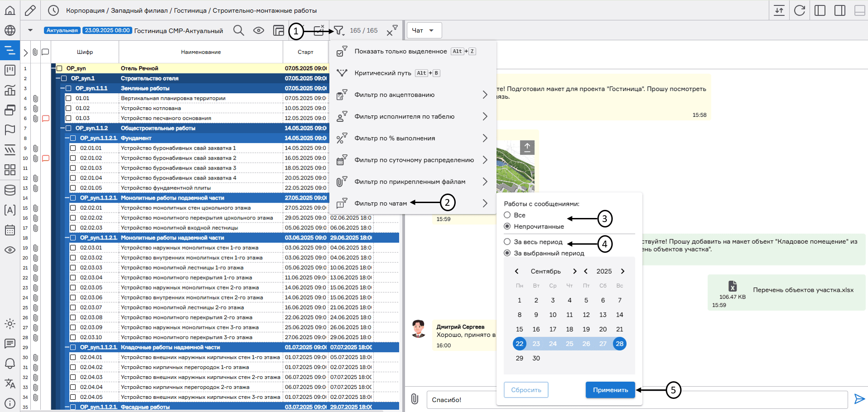Click the search magnifier icon
The width and height of the screenshot is (868, 412).
click(x=238, y=31)
